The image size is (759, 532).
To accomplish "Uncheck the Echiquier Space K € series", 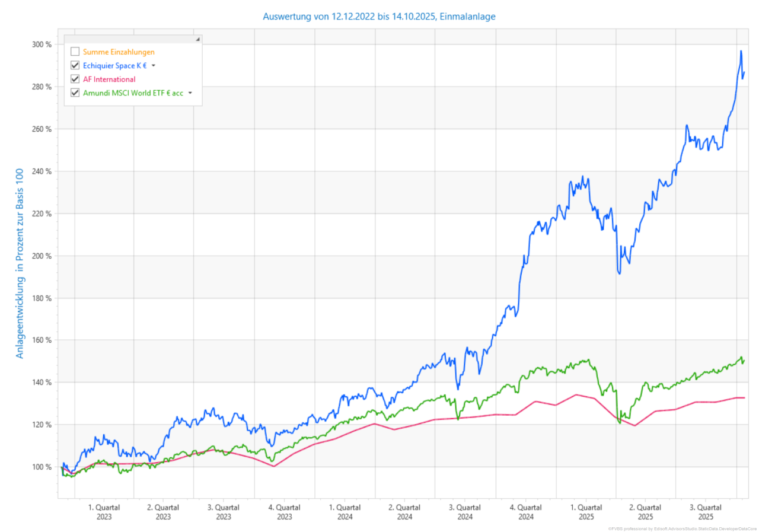I will coord(75,65).
